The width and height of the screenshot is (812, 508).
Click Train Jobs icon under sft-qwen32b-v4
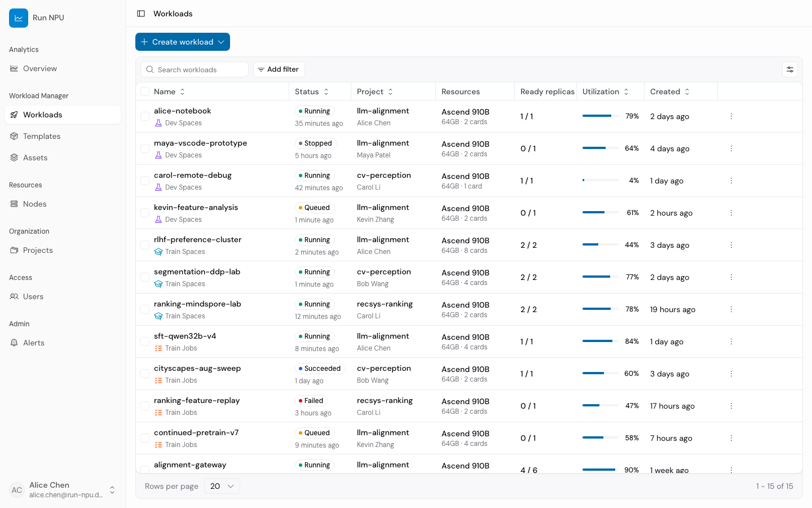(158, 348)
